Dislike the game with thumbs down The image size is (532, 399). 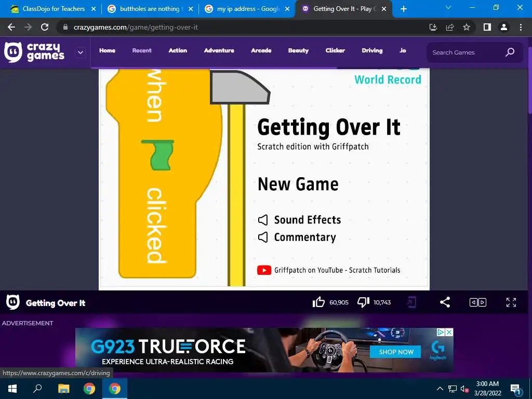click(363, 302)
